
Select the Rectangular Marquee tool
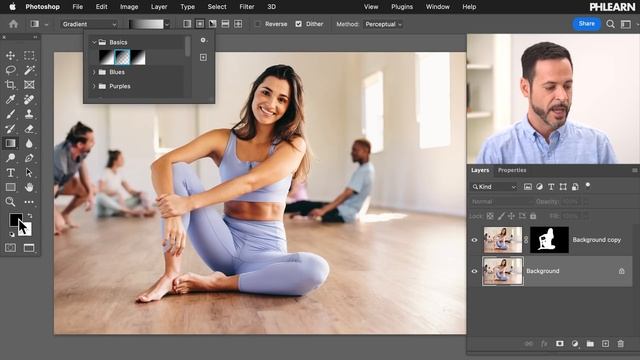pyautogui.click(x=29, y=55)
